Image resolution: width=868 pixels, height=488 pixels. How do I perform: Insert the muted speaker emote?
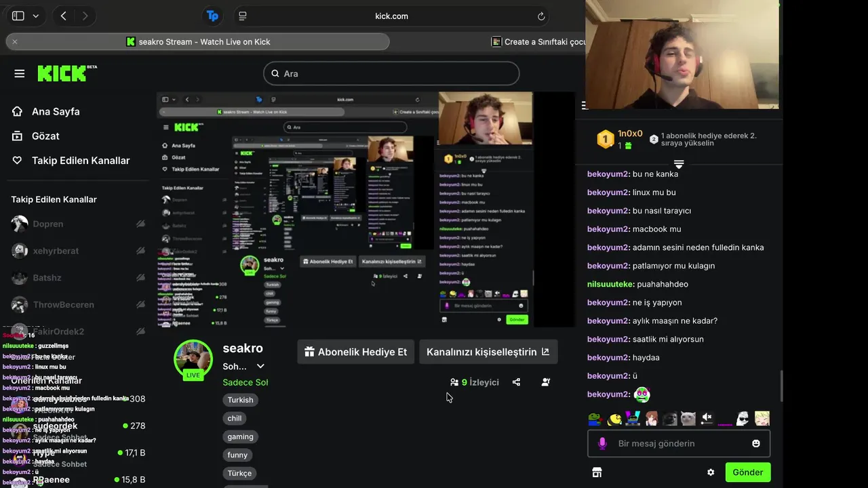click(x=707, y=418)
